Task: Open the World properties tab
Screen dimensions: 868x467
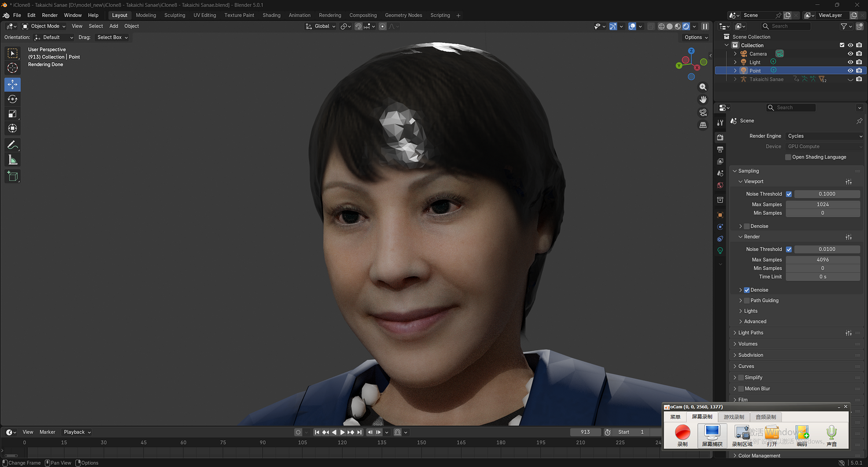Action: coord(720,185)
